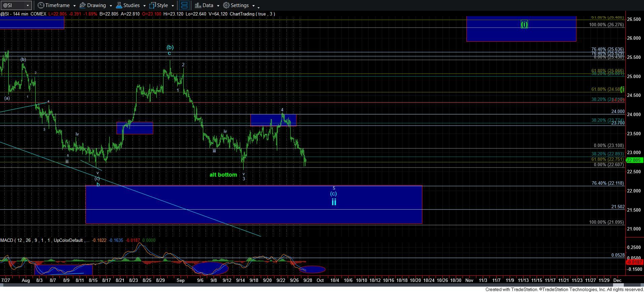
Task: Click the volume "V=64,120" value
Action: 218,14
